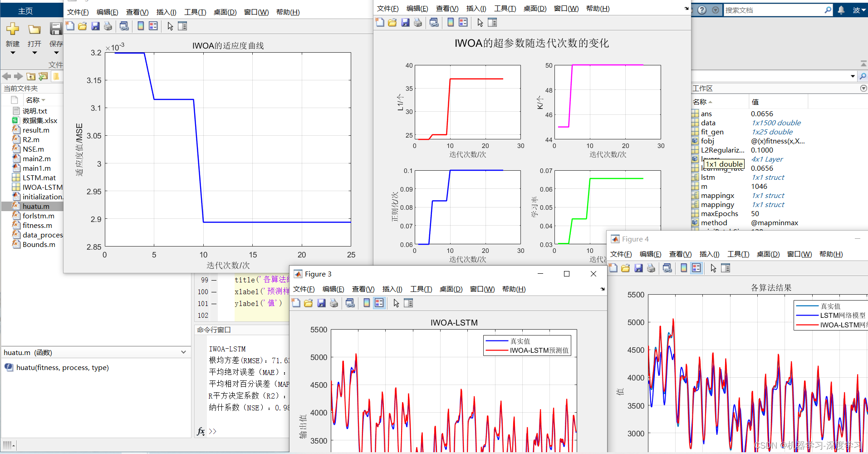Click Open File icon in fitness curve figure
The height and width of the screenshot is (454, 868).
coord(83,26)
